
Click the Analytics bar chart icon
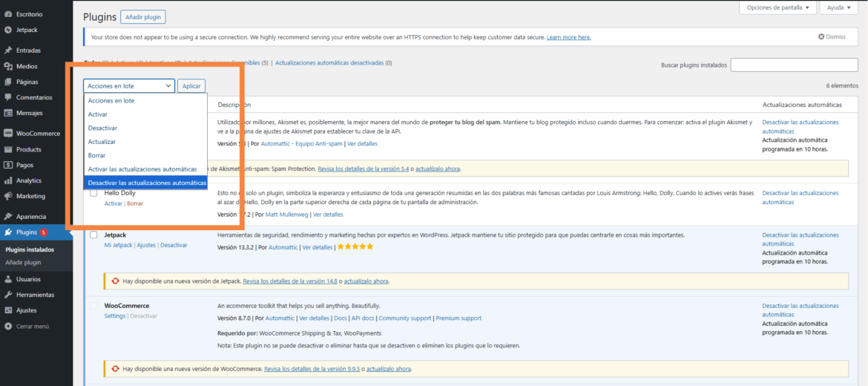[x=7, y=180]
